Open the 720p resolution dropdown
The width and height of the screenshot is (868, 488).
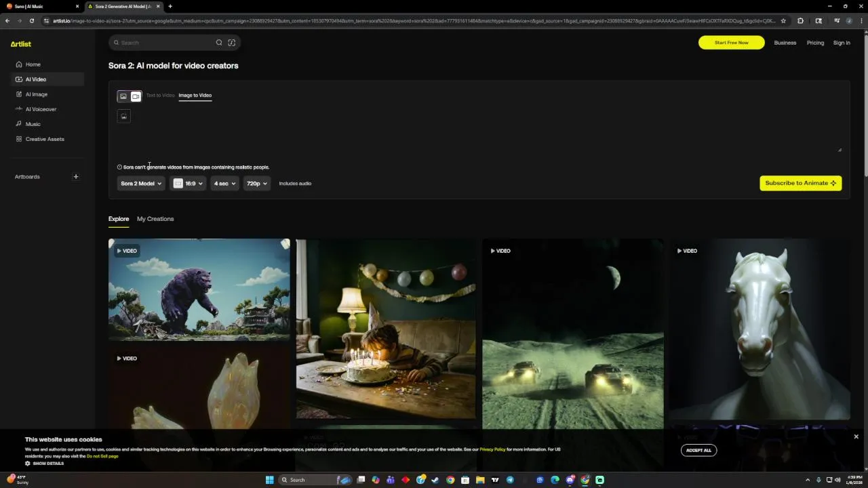click(257, 184)
